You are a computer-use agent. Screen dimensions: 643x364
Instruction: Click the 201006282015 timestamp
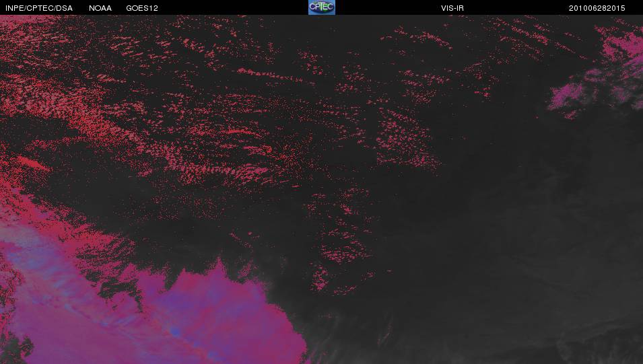click(x=597, y=8)
